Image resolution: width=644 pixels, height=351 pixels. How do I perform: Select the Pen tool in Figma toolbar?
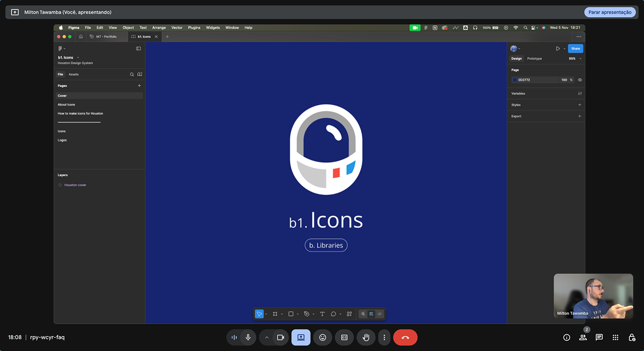[x=306, y=314]
